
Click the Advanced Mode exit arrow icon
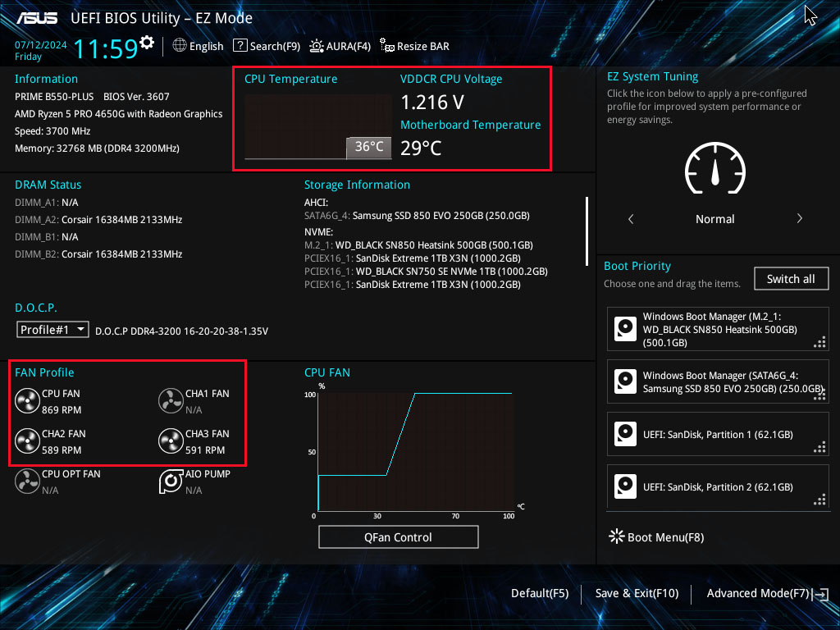820,594
